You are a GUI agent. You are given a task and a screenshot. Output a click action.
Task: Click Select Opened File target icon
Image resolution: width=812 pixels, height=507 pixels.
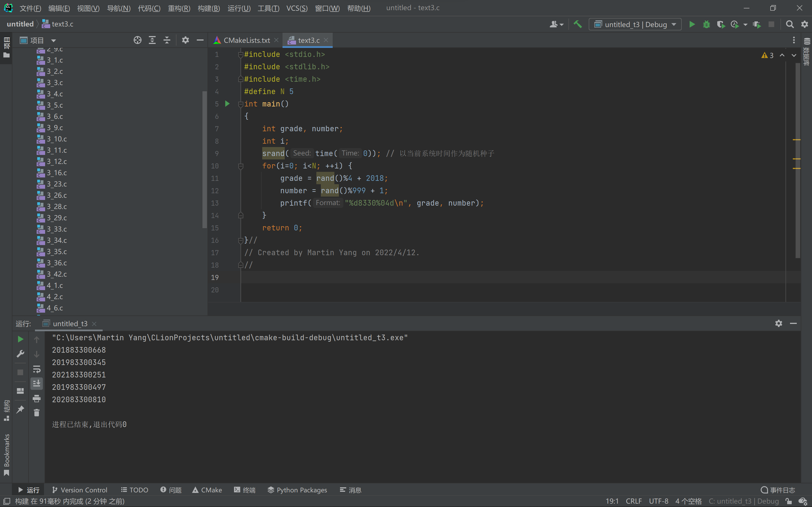137,40
